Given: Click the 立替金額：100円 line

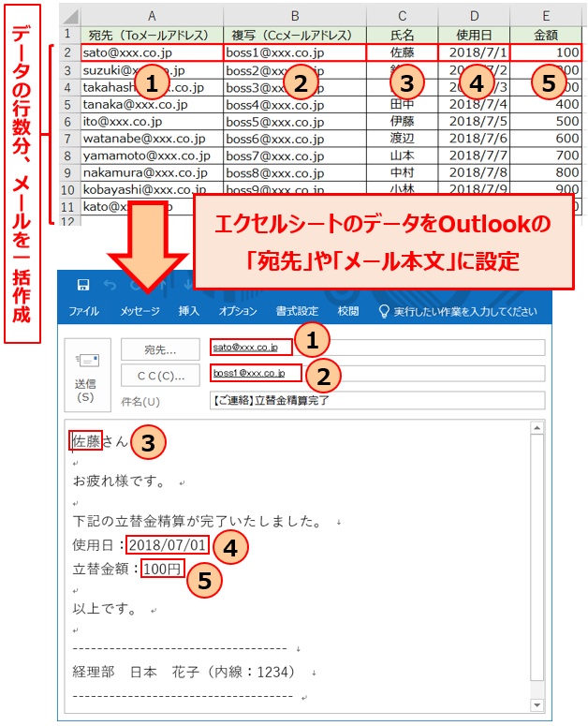Looking at the screenshot, I should pyautogui.click(x=127, y=569).
